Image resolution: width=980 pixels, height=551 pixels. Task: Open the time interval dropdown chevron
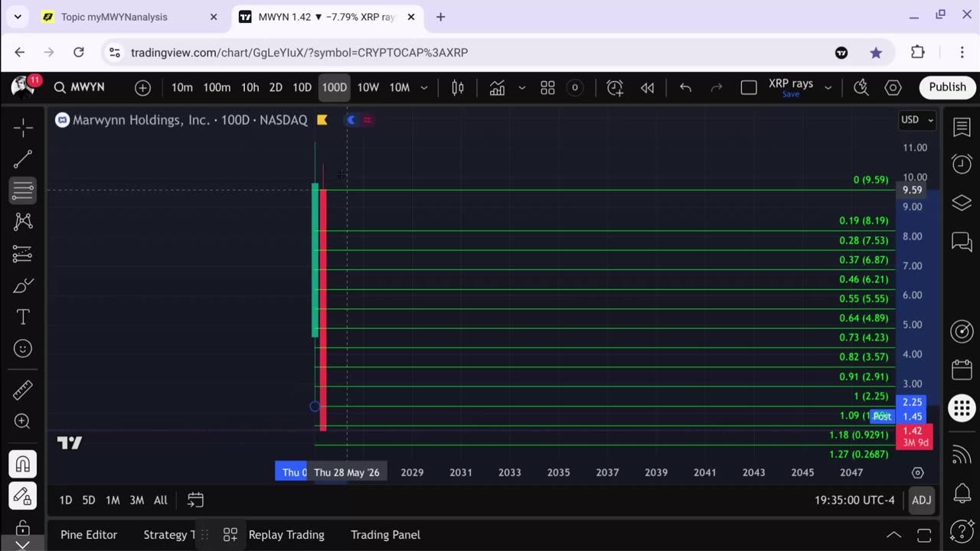[423, 88]
